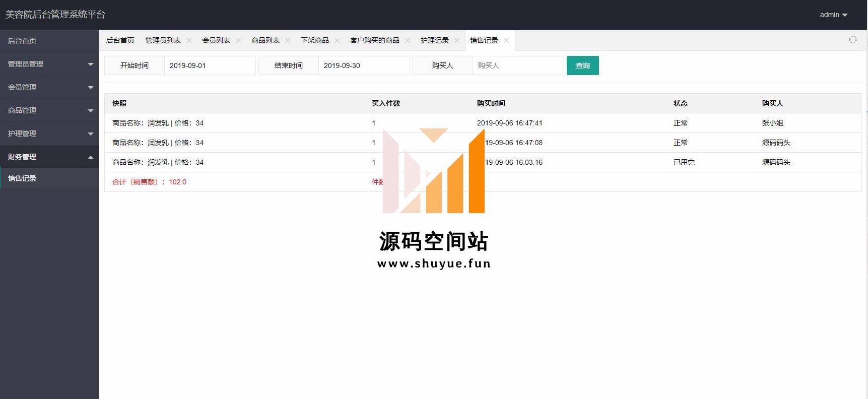The image size is (868, 399).
Task: Expand the 会员管理 sidebar menu
Action: [x=49, y=87]
